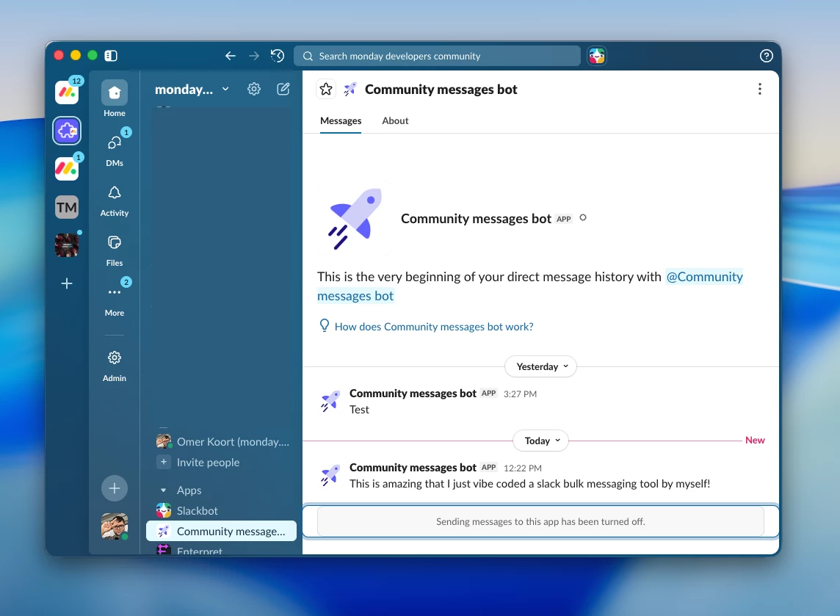Image resolution: width=840 pixels, height=616 pixels.
Task: Click the Test message text
Action: click(x=359, y=410)
